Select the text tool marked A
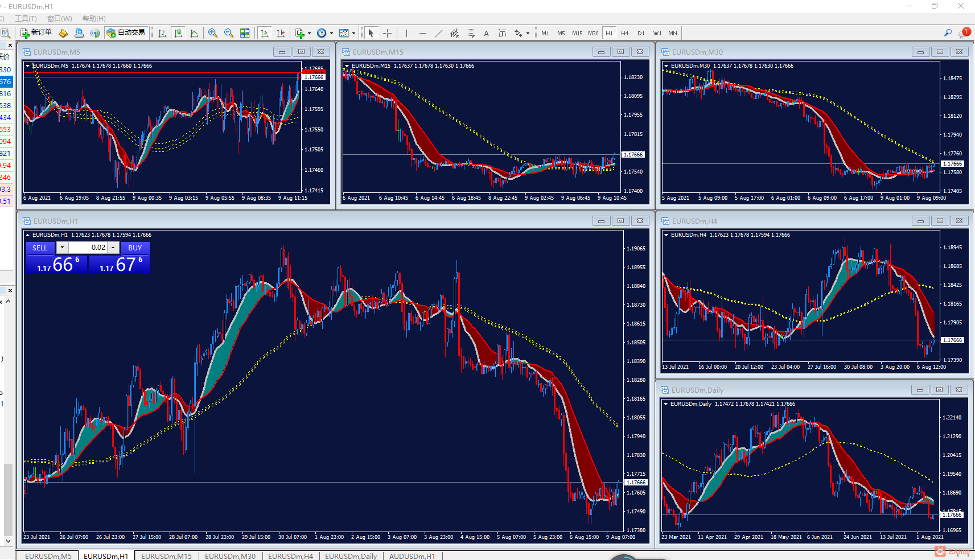 (x=486, y=33)
